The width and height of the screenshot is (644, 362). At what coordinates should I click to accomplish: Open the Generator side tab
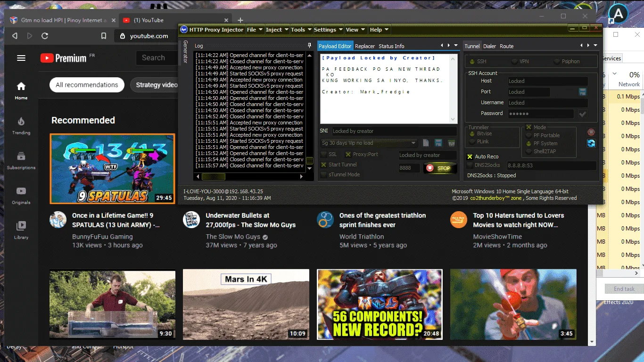185,52
